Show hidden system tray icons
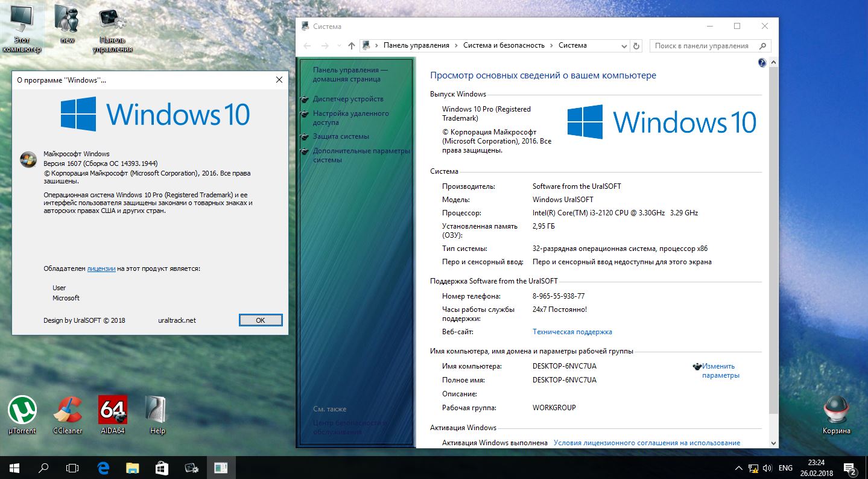 point(739,468)
